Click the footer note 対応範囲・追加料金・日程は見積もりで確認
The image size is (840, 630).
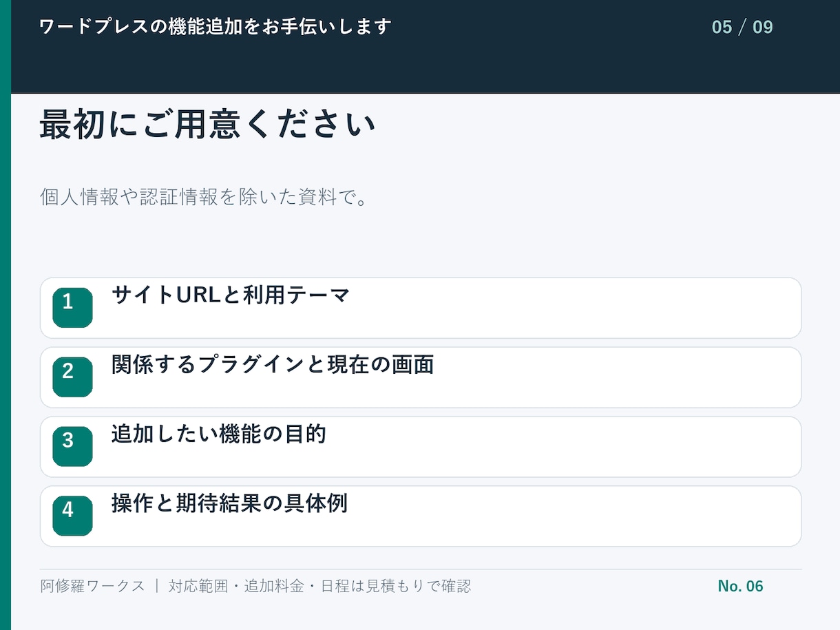click(x=319, y=587)
